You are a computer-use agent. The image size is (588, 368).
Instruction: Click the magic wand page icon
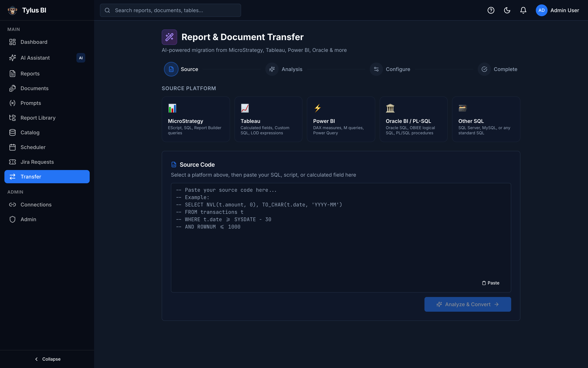[169, 37]
